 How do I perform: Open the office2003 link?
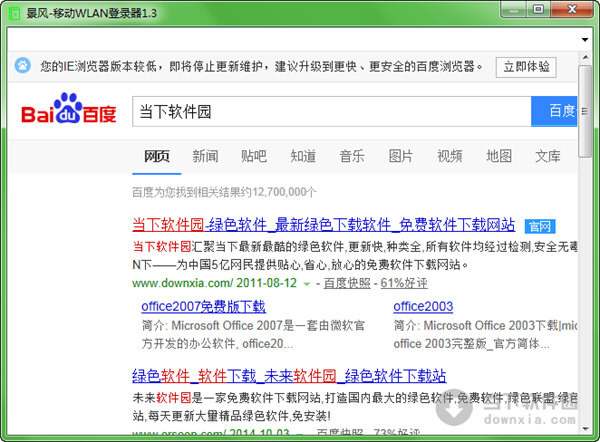(x=423, y=307)
